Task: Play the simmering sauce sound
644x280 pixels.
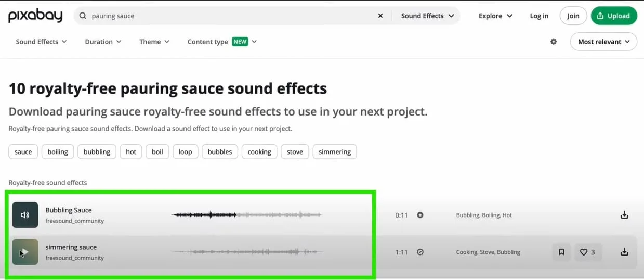Action: point(25,252)
